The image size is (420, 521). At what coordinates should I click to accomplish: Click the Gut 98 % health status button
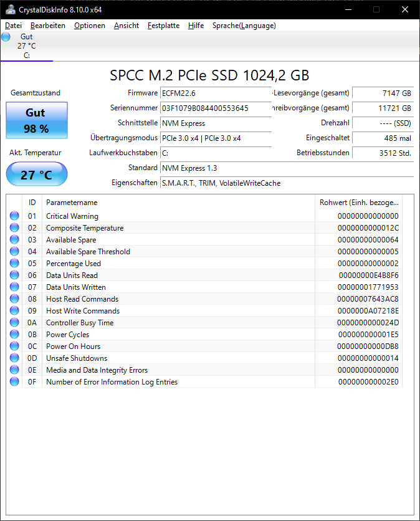tap(37, 120)
